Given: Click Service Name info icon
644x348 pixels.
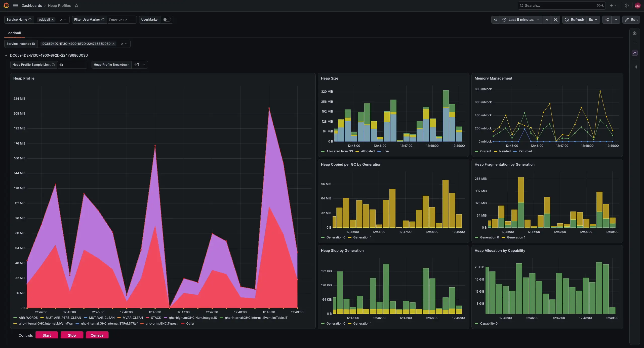Looking at the screenshot, I should coord(30,20).
